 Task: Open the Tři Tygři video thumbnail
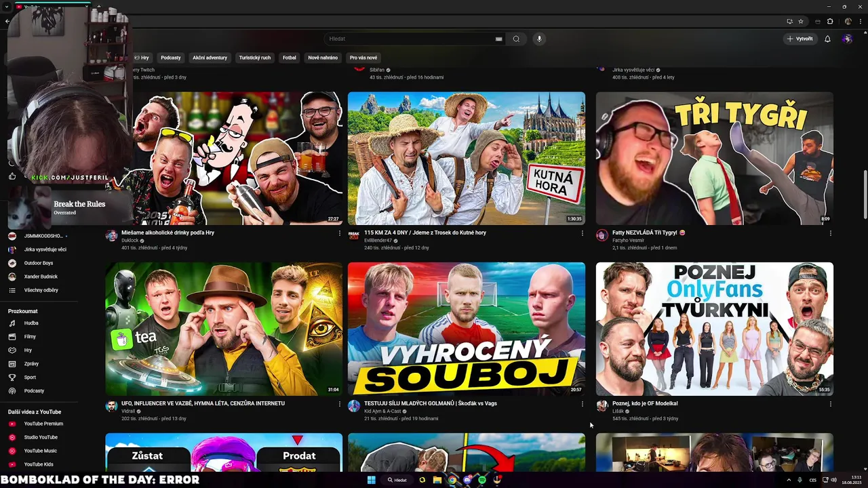tap(715, 158)
